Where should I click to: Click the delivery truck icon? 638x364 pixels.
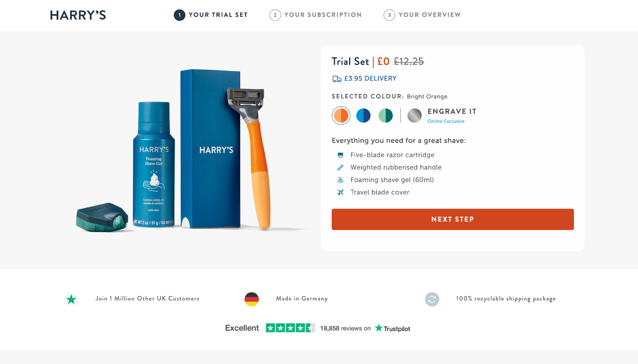pos(337,79)
